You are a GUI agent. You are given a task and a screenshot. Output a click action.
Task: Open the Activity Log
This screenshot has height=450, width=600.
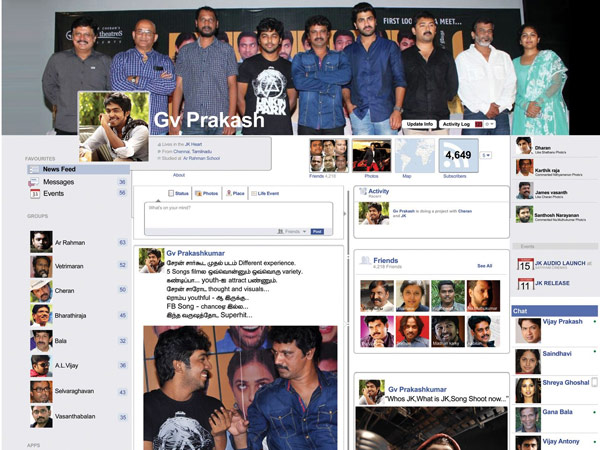tap(457, 124)
